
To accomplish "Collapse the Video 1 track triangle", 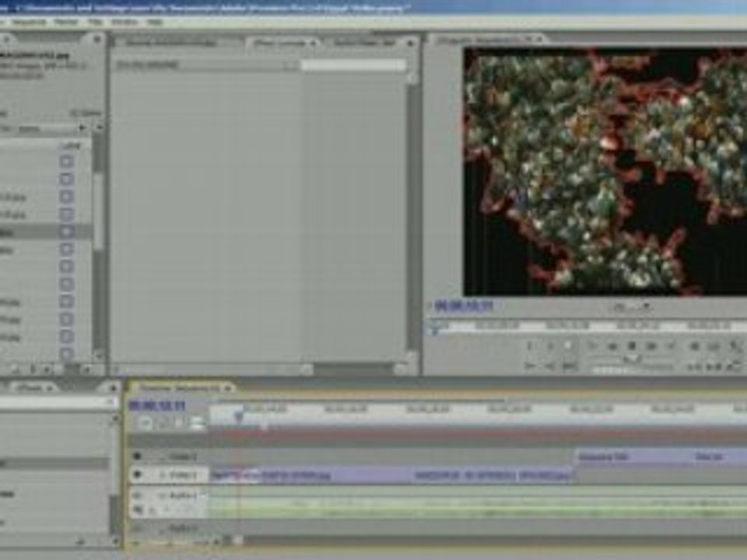I will [163, 474].
